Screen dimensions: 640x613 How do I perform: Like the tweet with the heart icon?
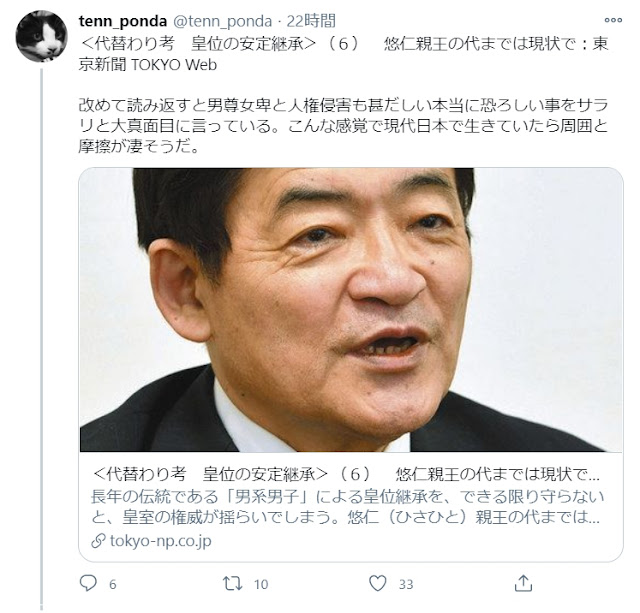click(x=378, y=583)
